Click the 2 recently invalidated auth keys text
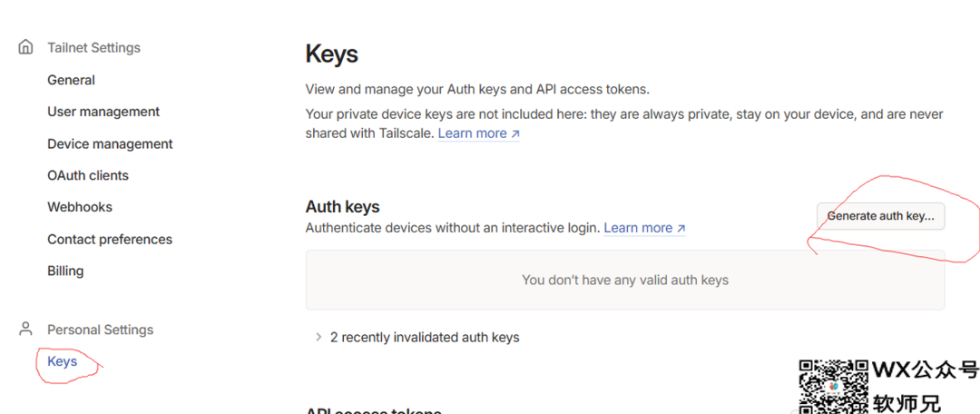This screenshot has width=980, height=414. (x=425, y=338)
